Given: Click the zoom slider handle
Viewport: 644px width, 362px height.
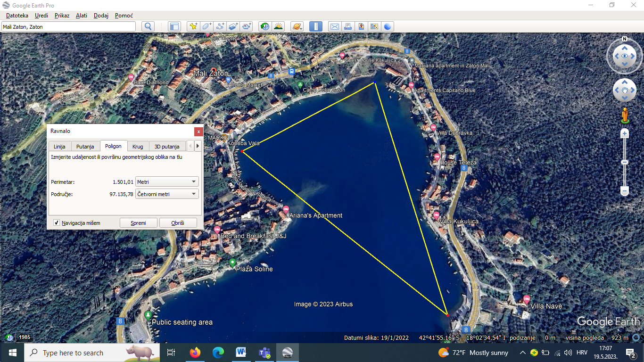Looking at the screenshot, I should pyautogui.click(x=625, y=162).
